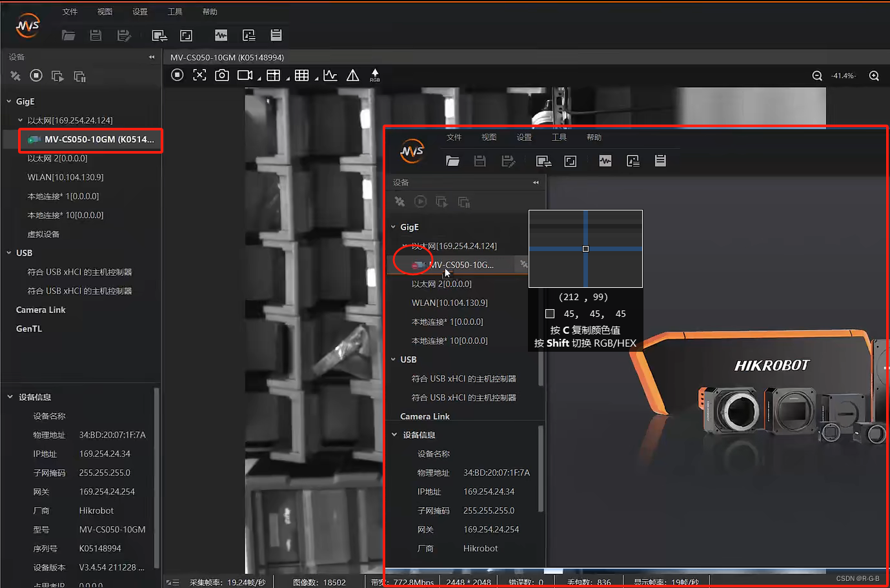Collapse the 设备信息 section in main window

click(10, 397)
